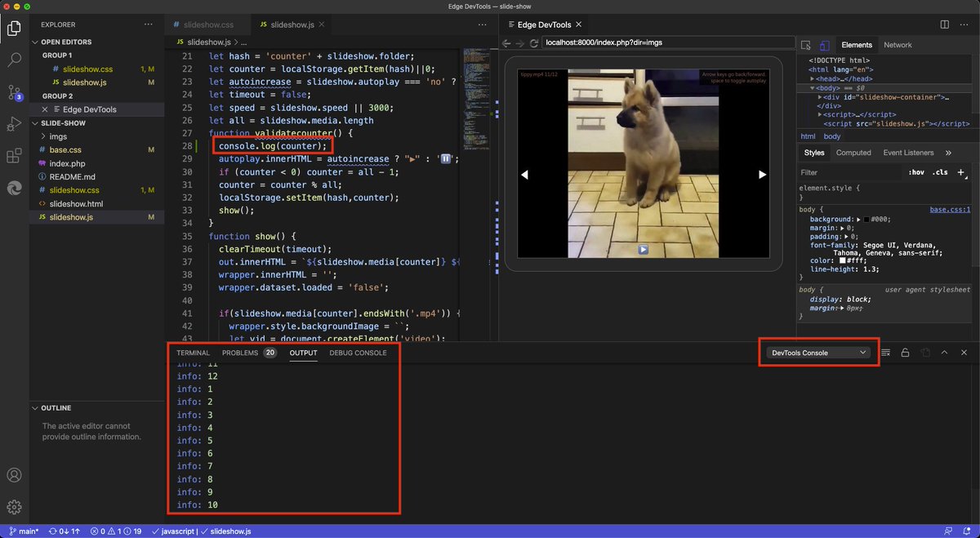This screenshot has height=538, width=980.
Task: Open the Microsoft Edge Tools sidebar icon
Action: pos(14,188)
